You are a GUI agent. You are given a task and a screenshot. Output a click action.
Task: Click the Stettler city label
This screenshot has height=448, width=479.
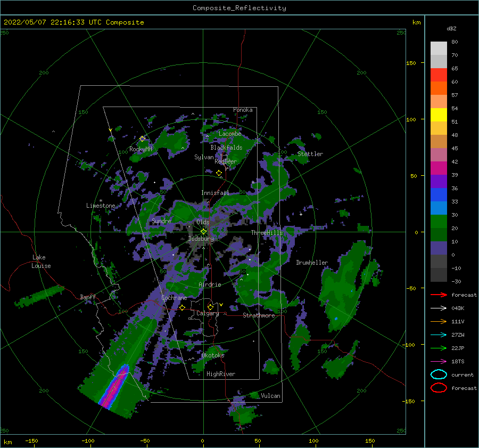(310, 154)
